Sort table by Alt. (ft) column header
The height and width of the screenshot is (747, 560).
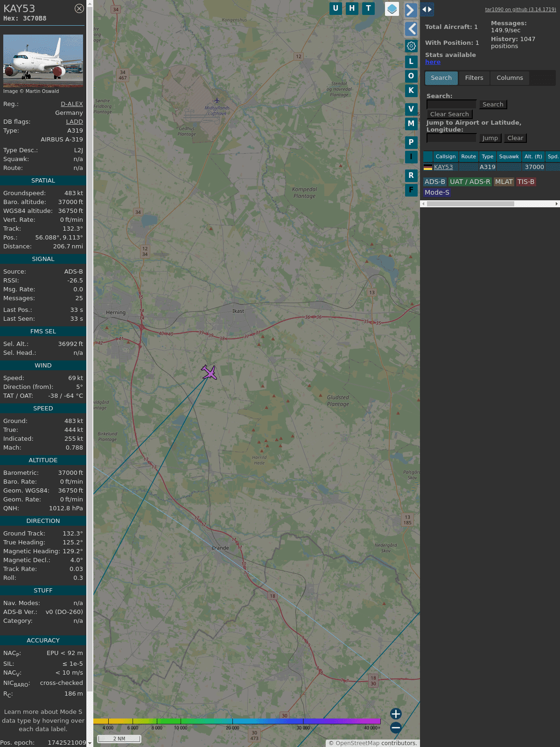pos(533,157)
